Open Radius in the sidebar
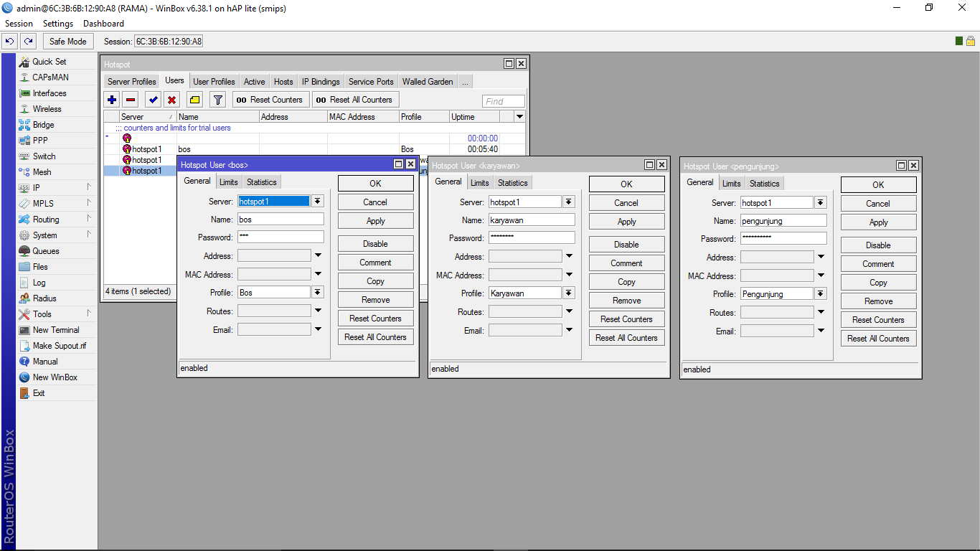This screenshot has height=551, width=980. (44, 298)
